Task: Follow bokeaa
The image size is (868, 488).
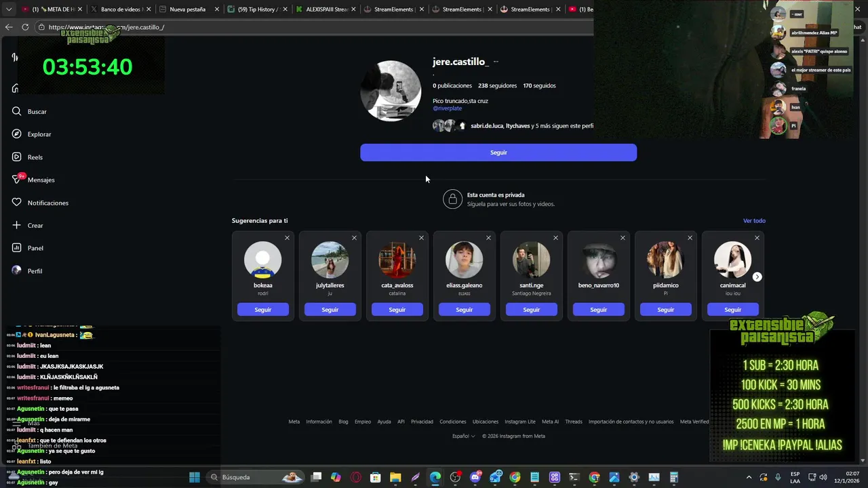Action: pyautogui.click(x=263, y=310)
